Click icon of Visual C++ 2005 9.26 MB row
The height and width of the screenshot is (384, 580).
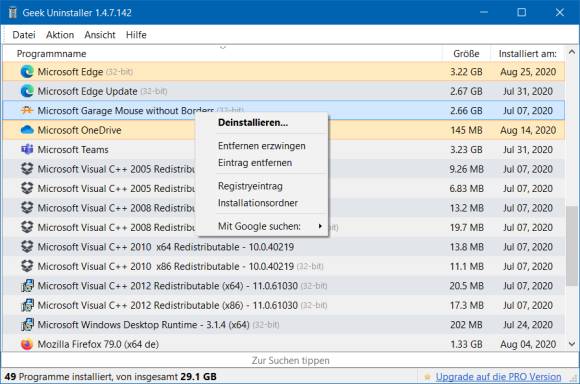[27, 169]
